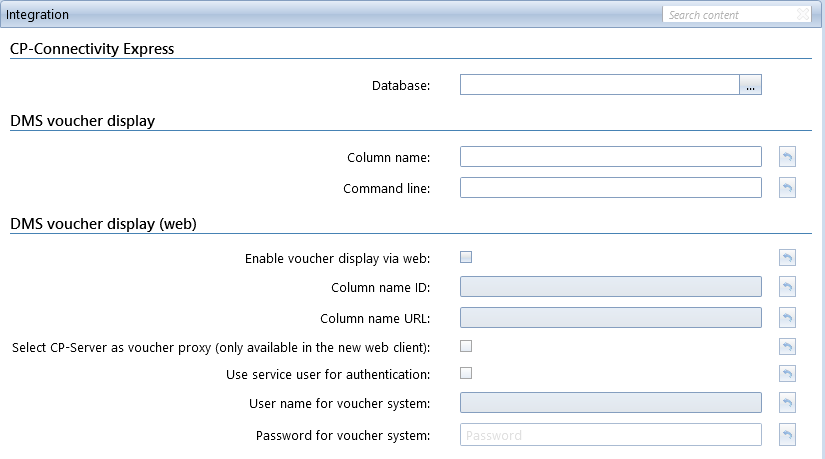Focus the Password for voucher system field

[x=611, y=435]
